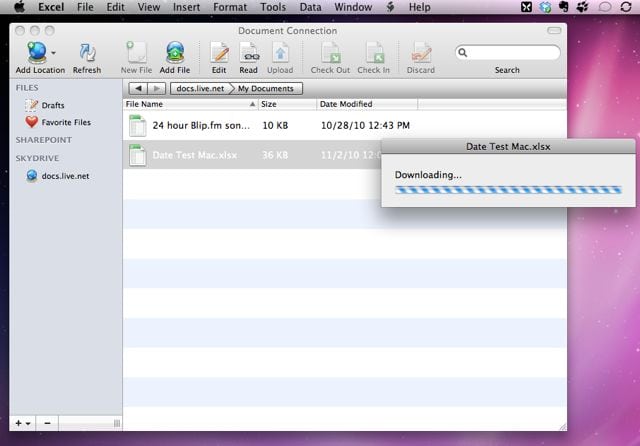Click the Evernote elephant menu bar icon

click(x=564, y=7)
